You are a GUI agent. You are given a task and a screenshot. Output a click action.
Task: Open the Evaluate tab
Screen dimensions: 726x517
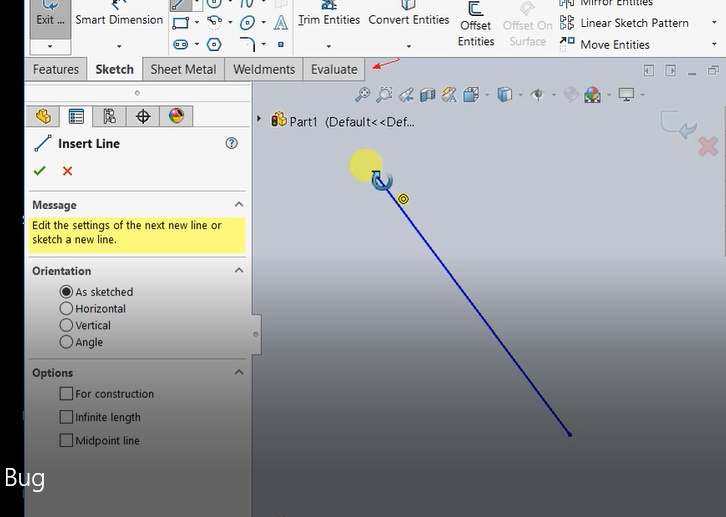(334, 69)
